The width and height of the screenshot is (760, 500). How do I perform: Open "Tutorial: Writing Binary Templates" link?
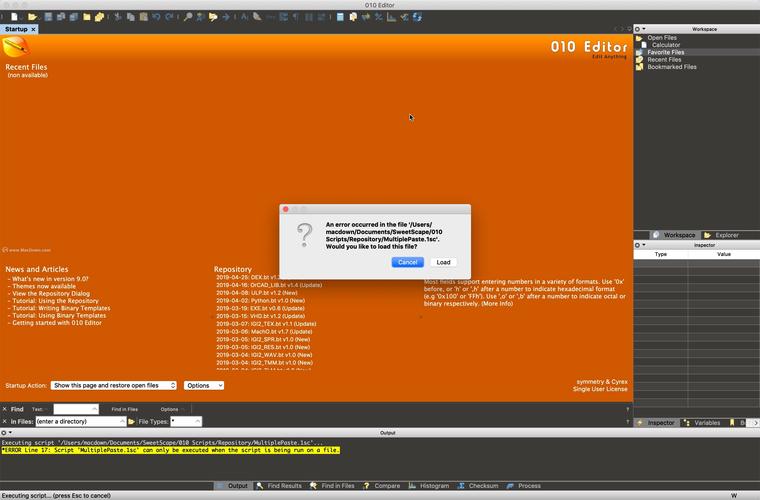61,308
